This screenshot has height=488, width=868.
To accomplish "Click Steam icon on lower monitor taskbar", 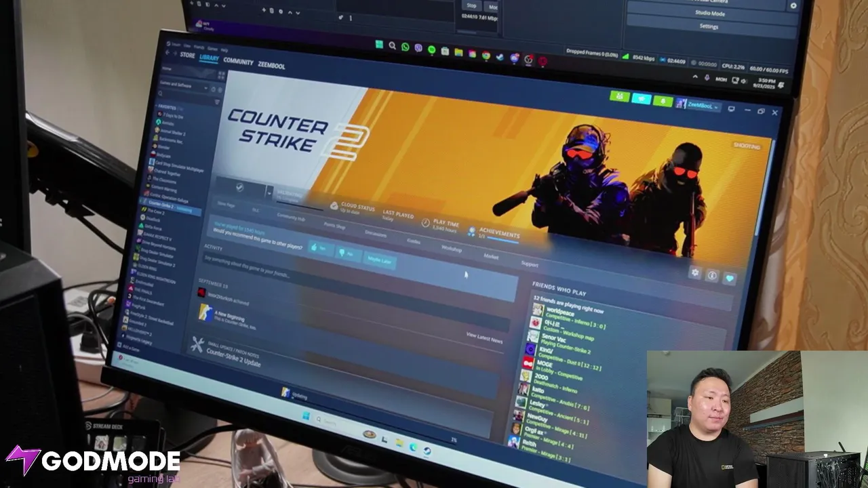I will click(427, 451).
